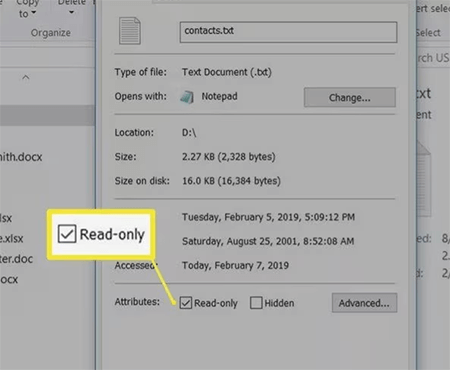This screenshot has width=450, height=370.
Task: Click the Tuesday, February 5, 2019 date
Action: click(268, 217)
